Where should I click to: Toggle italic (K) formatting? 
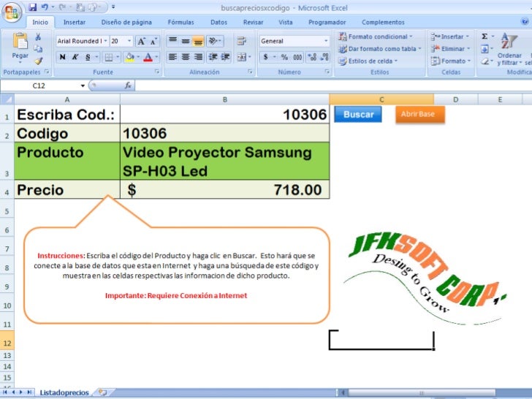point(75,57)
